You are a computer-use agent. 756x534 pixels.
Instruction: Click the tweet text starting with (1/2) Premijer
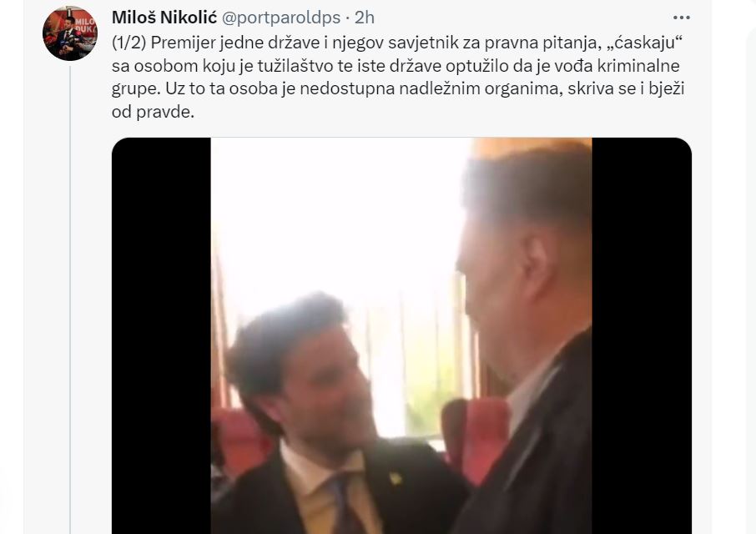[398, 77]
